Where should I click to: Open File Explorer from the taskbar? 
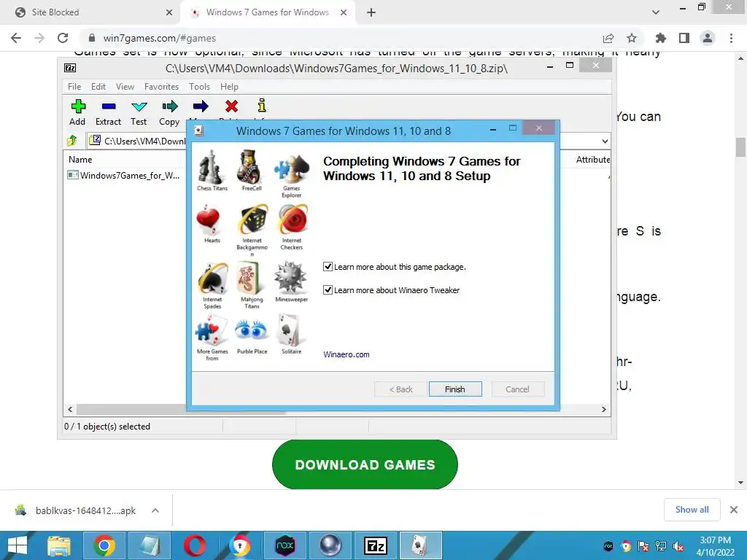[x=59, y=545]
